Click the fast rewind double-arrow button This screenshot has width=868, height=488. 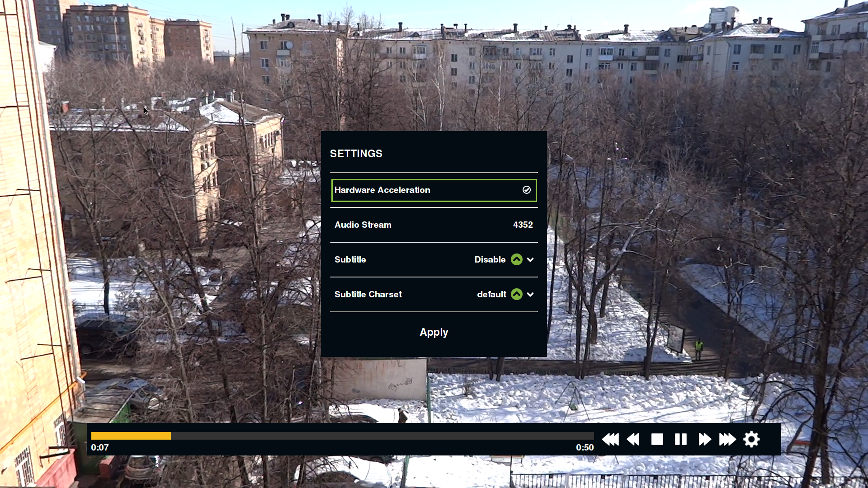pyautogui.click(x=633, y=439)
